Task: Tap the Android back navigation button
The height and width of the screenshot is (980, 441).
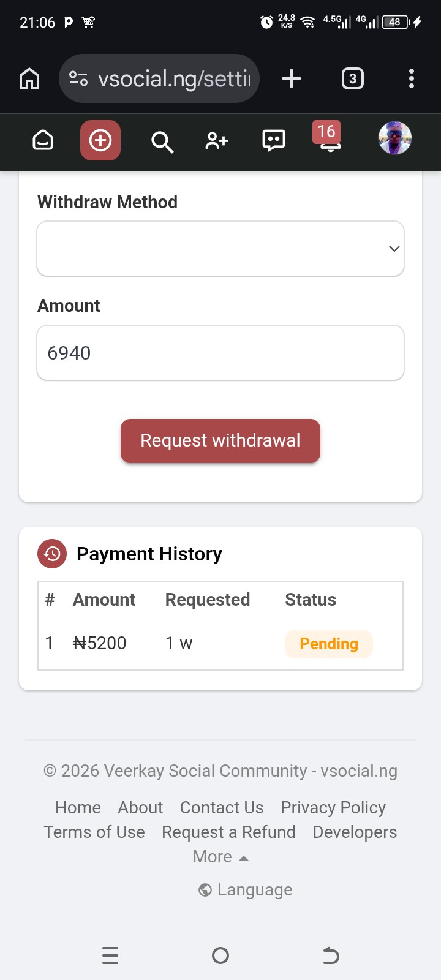Action: (x=331, y=956)
